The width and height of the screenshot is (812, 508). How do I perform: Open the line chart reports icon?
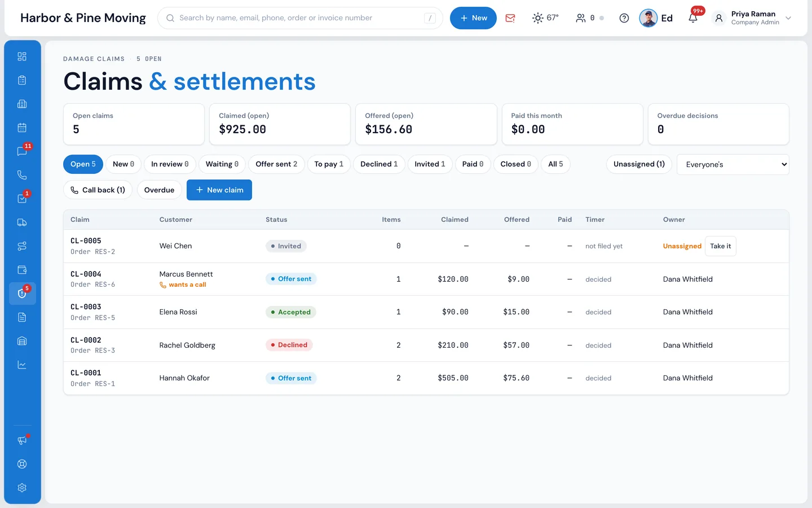22,365
